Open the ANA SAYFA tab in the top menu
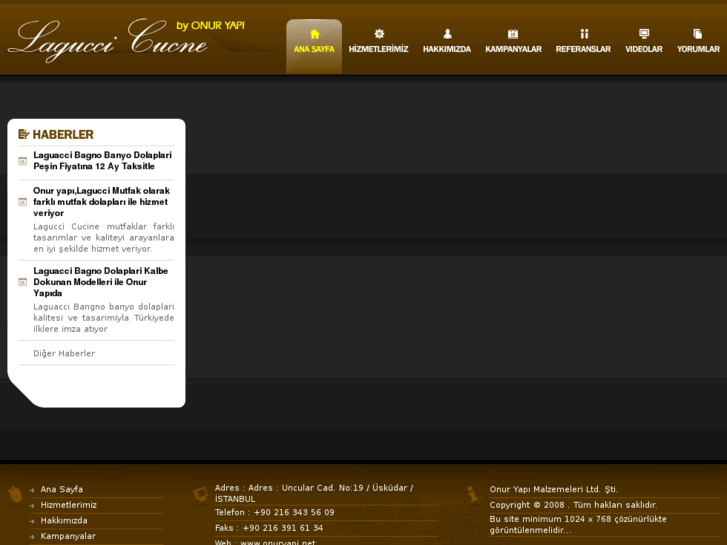 pyautogui.click(x=314, y=46)
